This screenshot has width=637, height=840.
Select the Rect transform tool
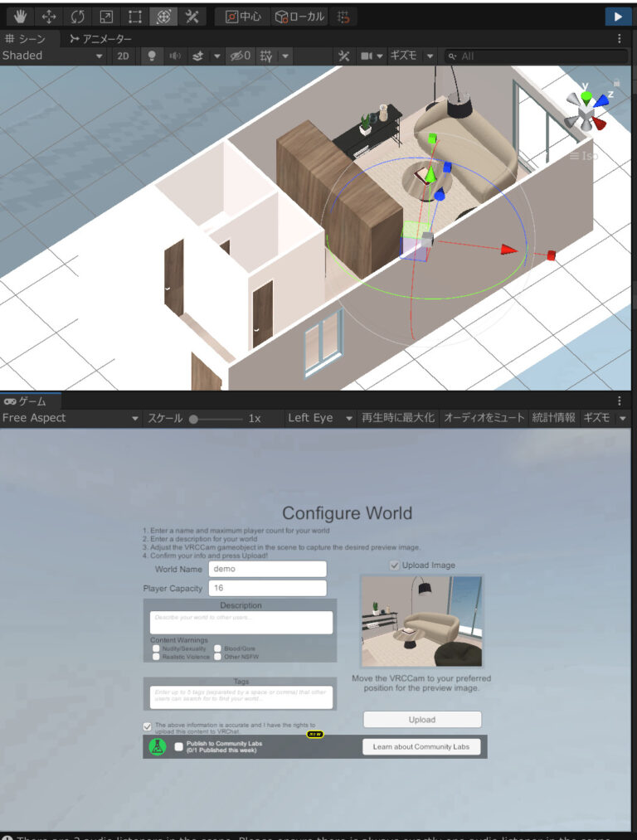(134, 16)
